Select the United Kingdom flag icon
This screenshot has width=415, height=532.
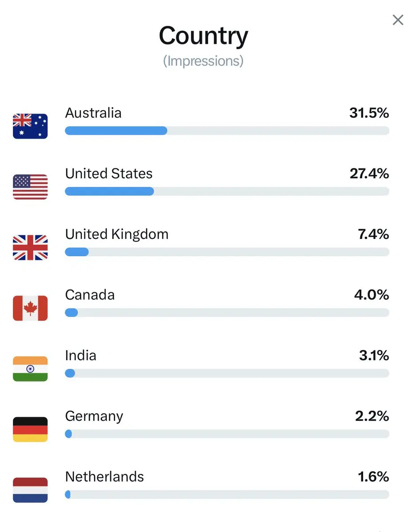[30, 247]
